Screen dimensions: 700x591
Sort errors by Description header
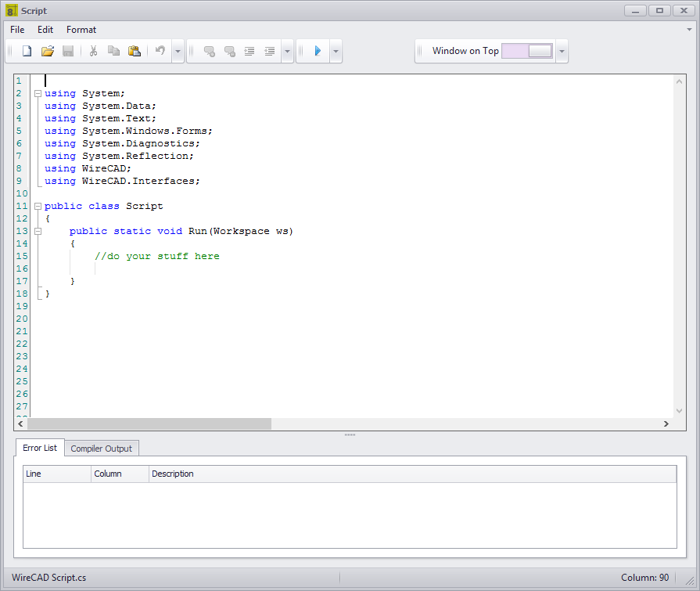412,474
